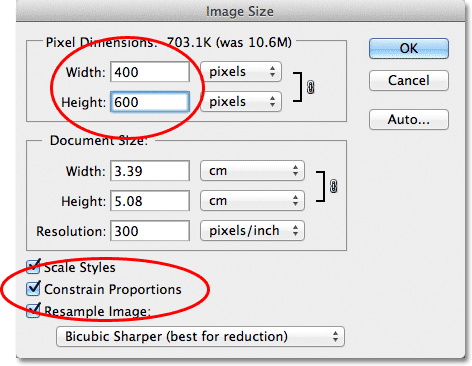
Task: Click the pixel dimensions chain link icon
Action: pyautogui.click(x=310, y=87)
